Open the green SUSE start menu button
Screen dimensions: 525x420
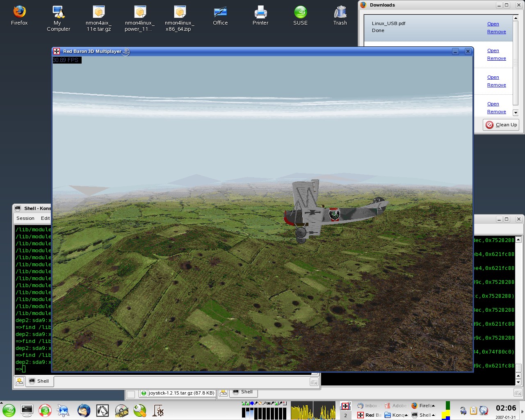tap(9, 410)
